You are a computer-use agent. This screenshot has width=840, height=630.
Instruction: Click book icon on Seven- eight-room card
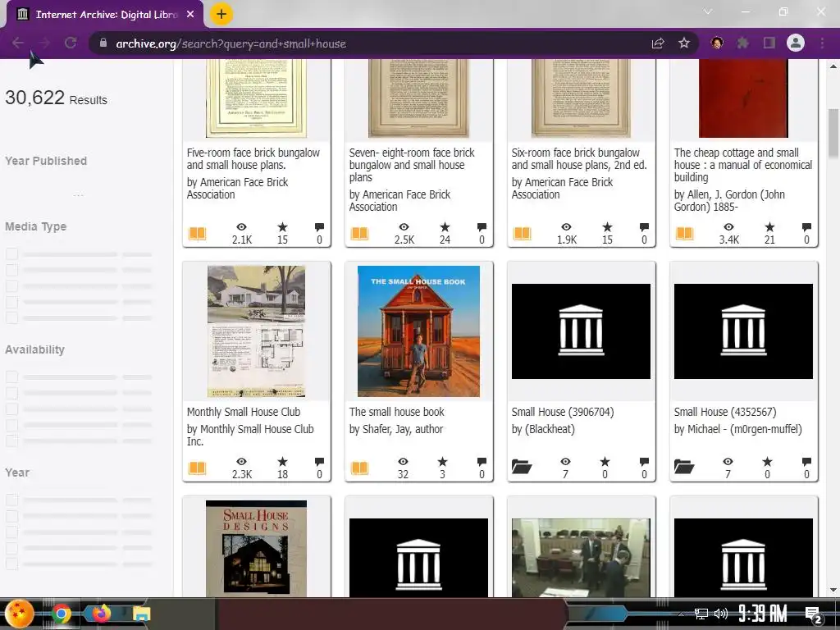click(x=359, y=234)
